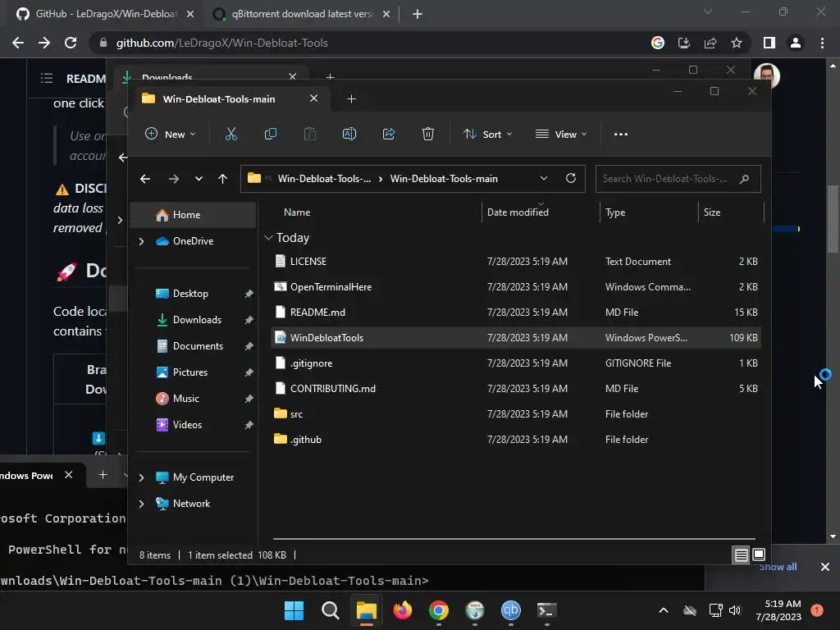Select the CONTRIBUTING.md file
The height and width of the screenshot is (630, 840).
(x=515, y=388)
